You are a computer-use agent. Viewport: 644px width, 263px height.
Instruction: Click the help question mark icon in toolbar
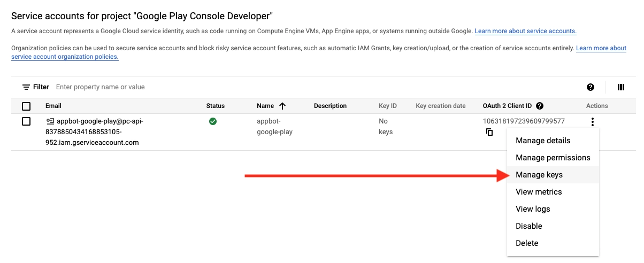coord(591,87)
